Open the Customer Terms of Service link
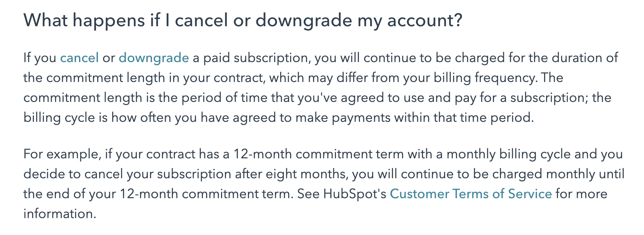 [x=470, y=194]
